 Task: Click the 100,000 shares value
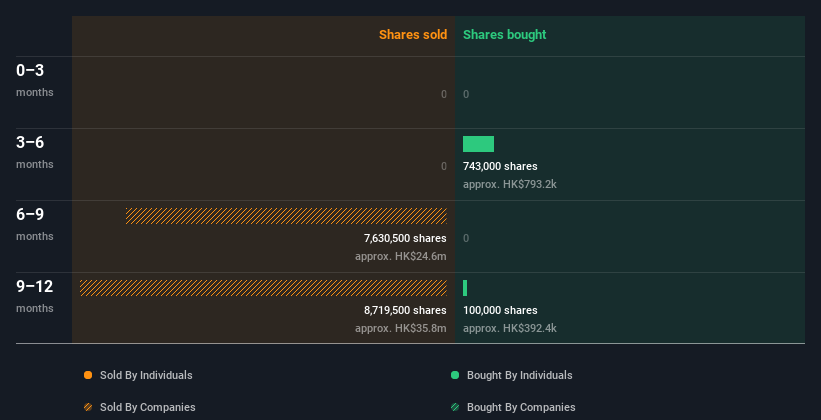click(x=500, y=311)
